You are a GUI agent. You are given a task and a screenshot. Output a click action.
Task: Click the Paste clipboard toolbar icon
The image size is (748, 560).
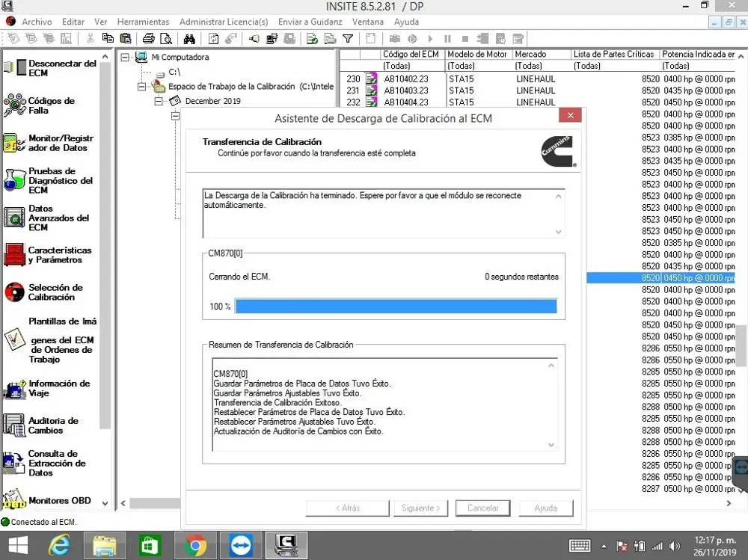click(x=126, y=39)
